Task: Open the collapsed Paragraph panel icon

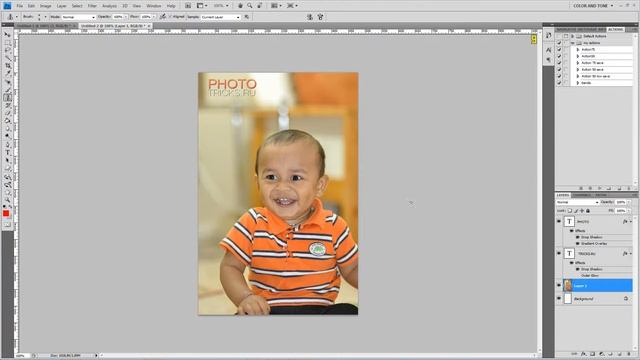Action: 548,60
